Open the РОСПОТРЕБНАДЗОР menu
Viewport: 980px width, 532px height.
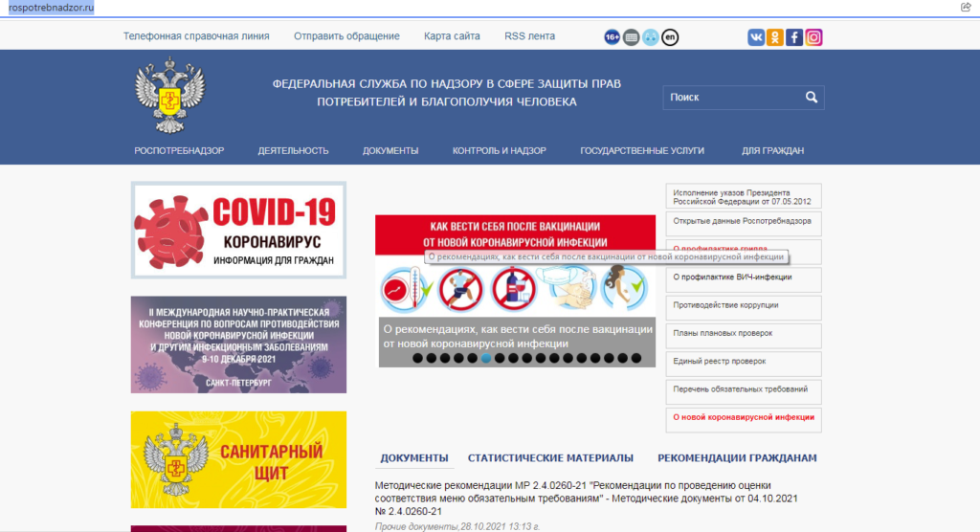[179, 150]
